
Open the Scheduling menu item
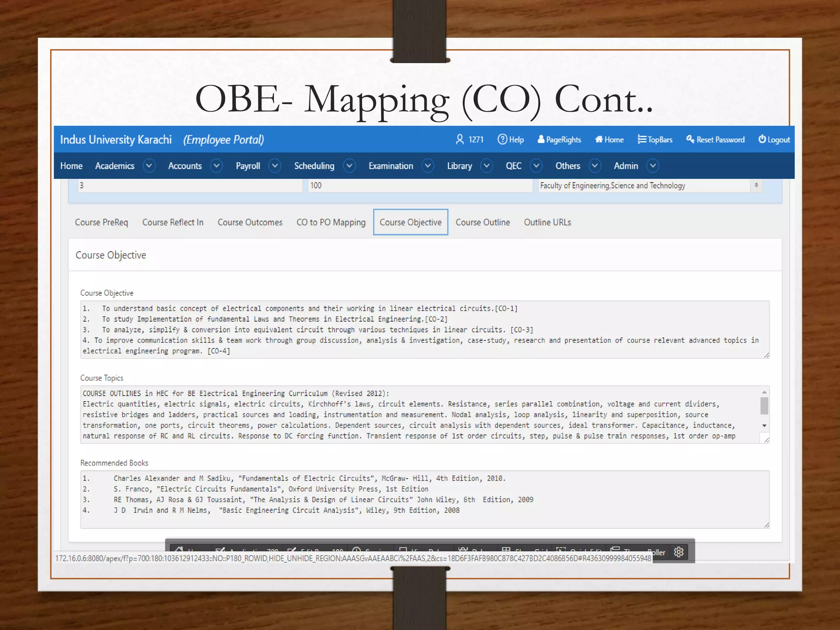(x=314, y=166)
